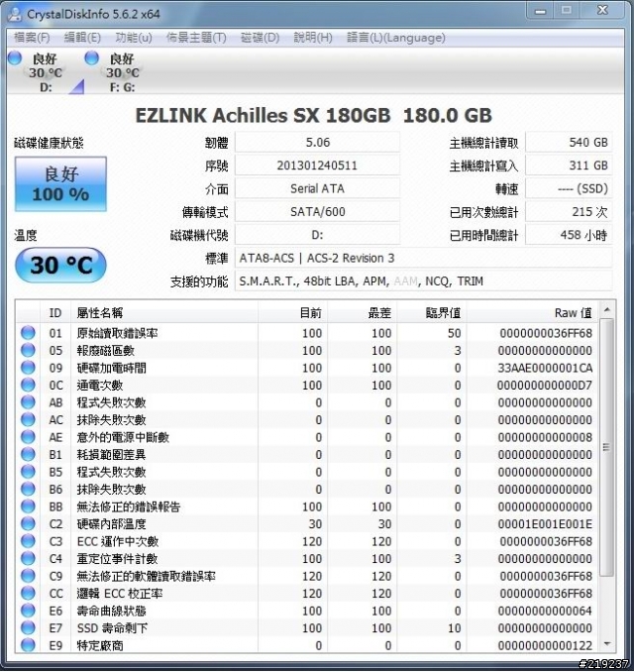Click status orb for attribute BB
634x672 pixels.
(x=28, y=506)
